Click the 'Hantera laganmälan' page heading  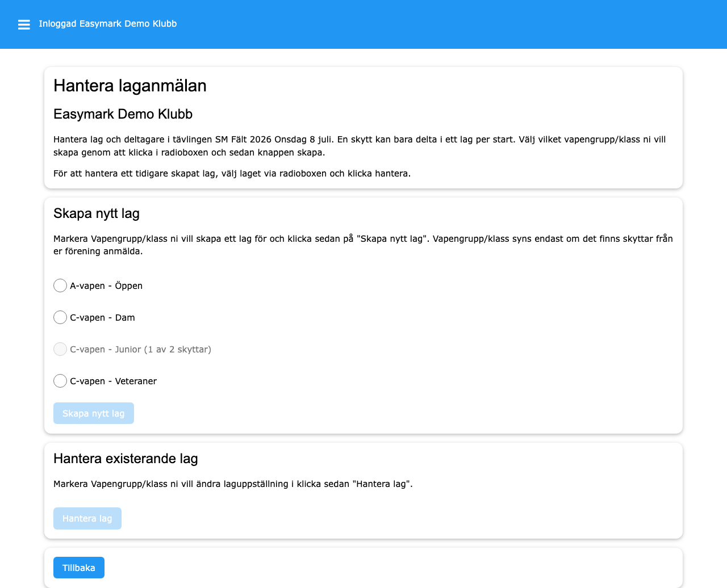tap(130, 86)
